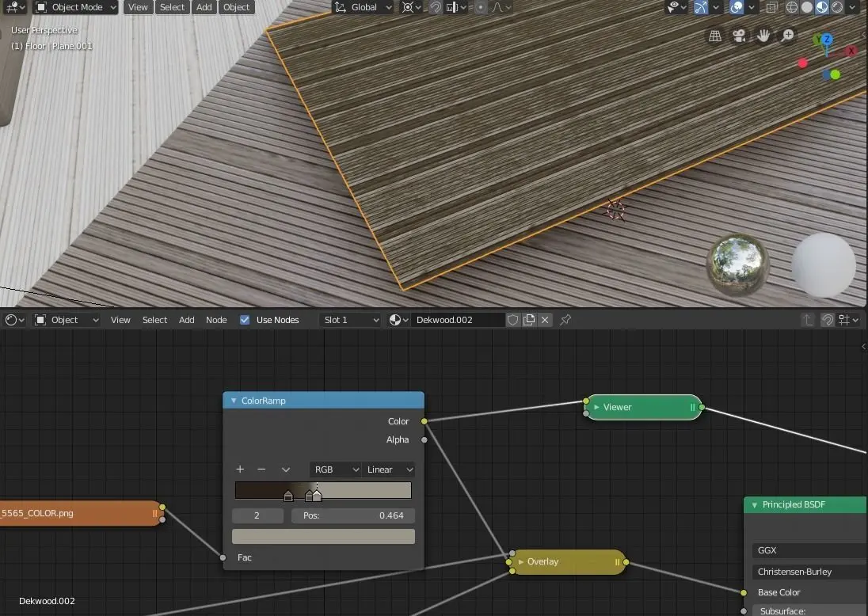Image resolution: width=868 pixels, height=616 pixels.
Task: Open proportional falloff curve menu
Action: coord(501,7)
